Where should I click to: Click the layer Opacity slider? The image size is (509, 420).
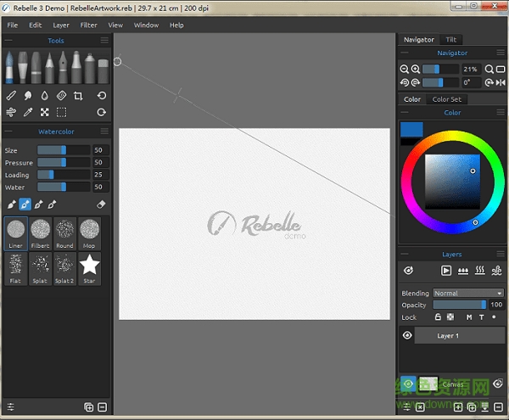point(459,305)
